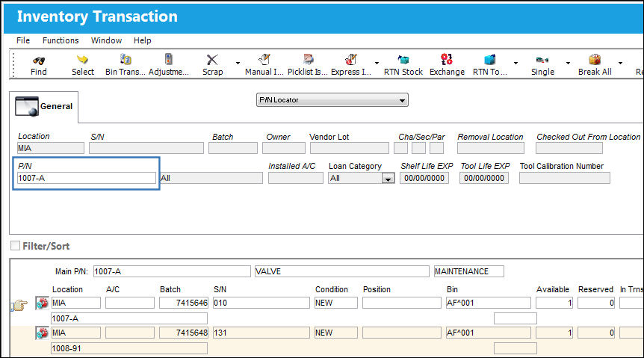This screenshot has height=358, width=644.
Task: Expand the RTN To dropdown arrow
Action: 515,63
